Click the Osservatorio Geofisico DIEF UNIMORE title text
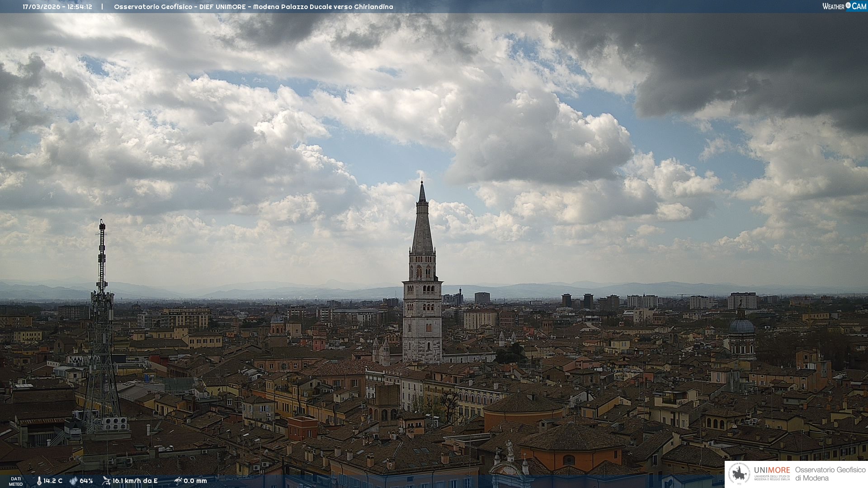 coord(179,7)
